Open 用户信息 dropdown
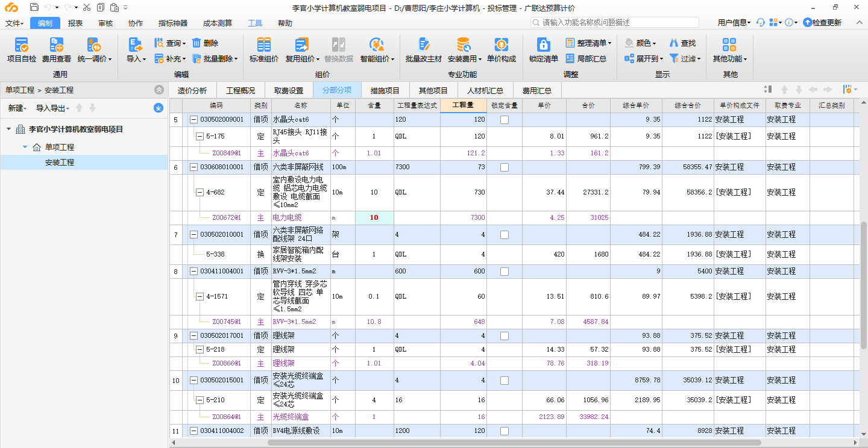 (x=734, y=22)
